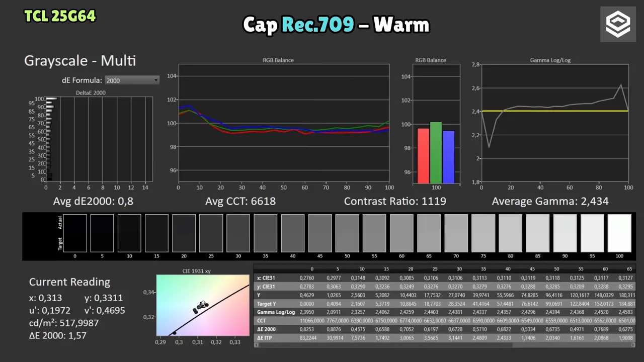Click the Y cell value 180,311
The image size is (644, 362).
[x=626, y=295]
